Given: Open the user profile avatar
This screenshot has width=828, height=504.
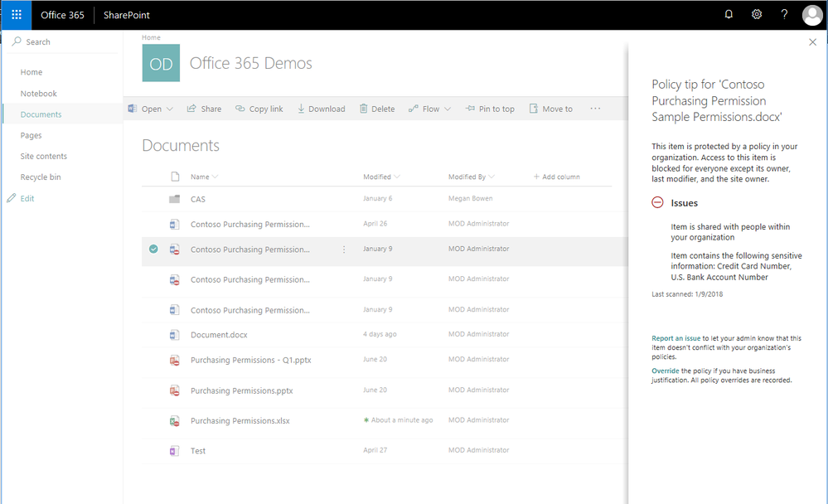Looking at the screenshot, I should pos(812,15).
